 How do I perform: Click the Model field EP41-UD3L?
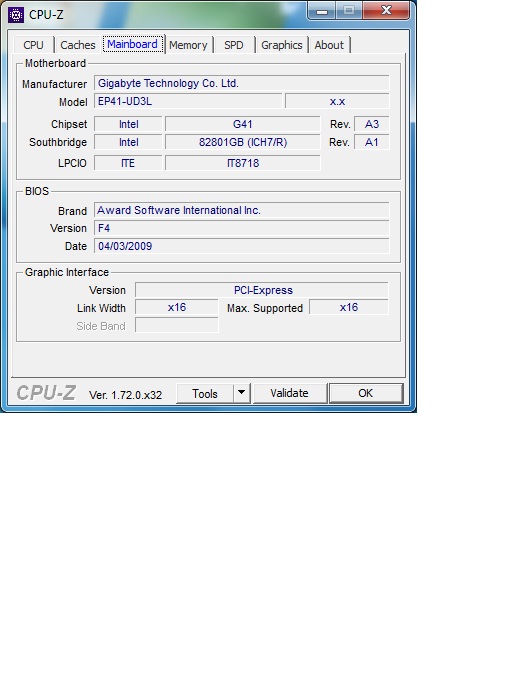click(188, 101)
